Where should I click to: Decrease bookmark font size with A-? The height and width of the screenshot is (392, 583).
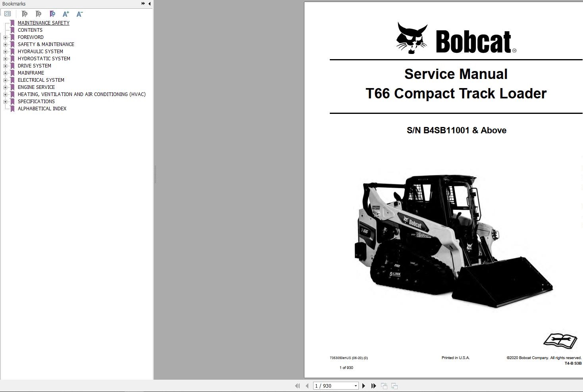tap(79, 14)
